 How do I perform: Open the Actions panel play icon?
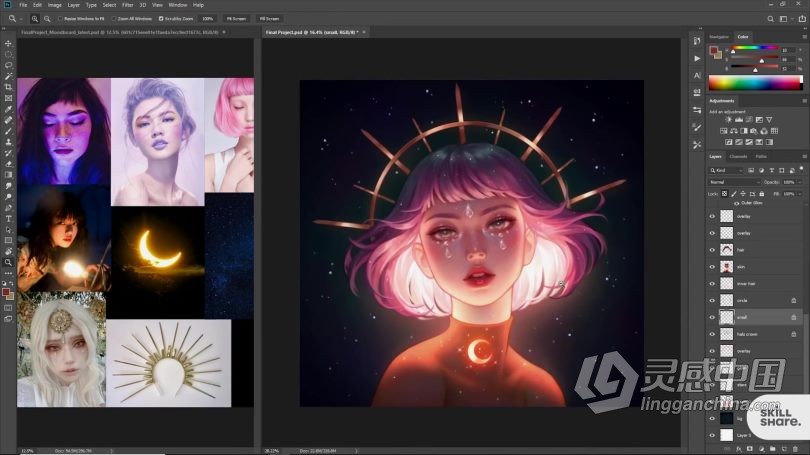697,58
